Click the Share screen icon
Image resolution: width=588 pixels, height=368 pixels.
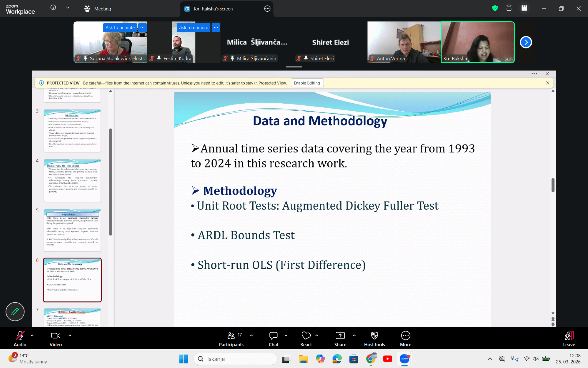click(x=340, y=336)
